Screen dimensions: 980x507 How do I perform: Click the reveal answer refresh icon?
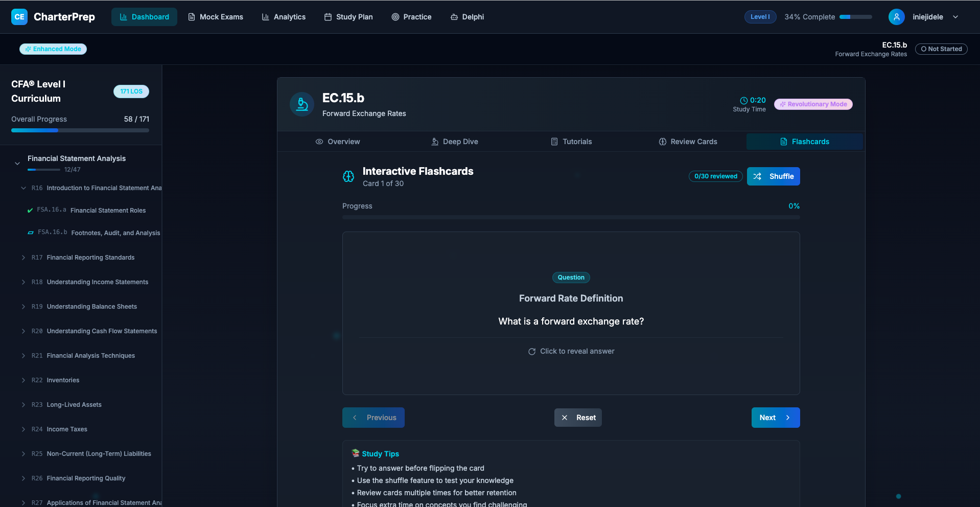[x=532, y=352]
